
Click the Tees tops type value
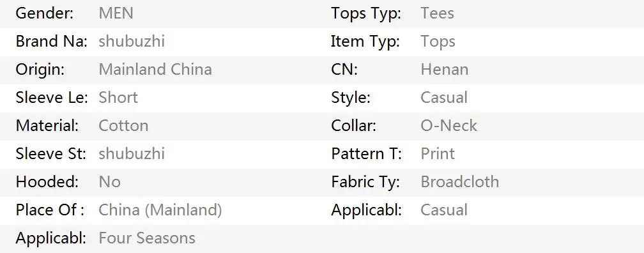(x=438, y=13)
